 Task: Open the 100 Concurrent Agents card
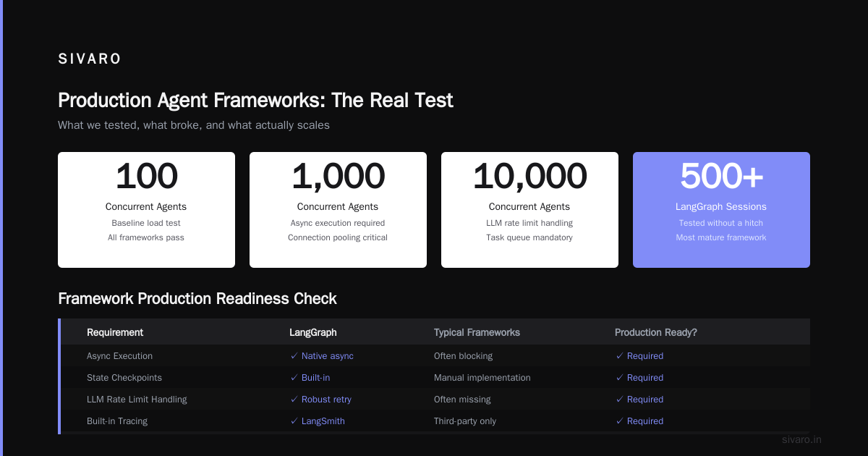(146, 210)
